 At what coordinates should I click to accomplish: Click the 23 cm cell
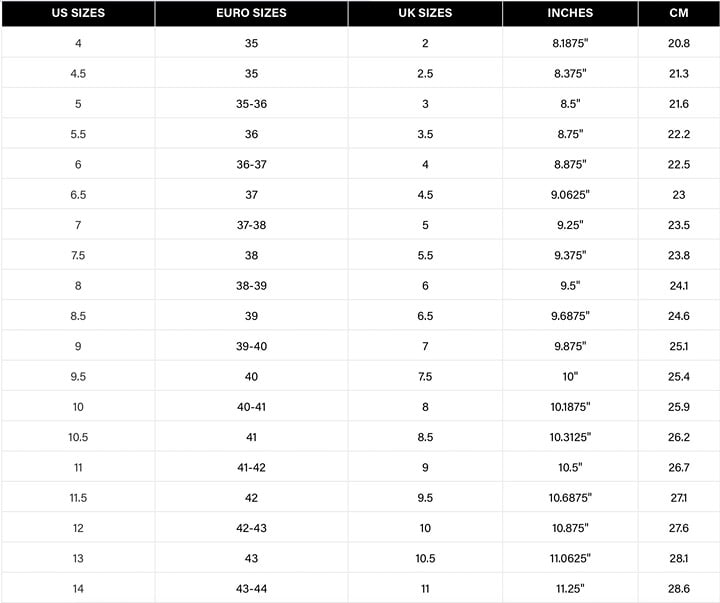pos(679,195)
